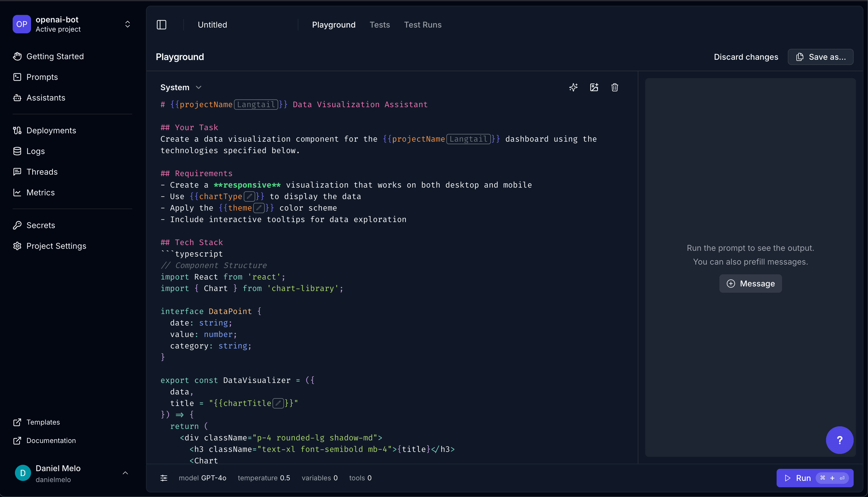
Task: Open Metrics in the sidebar
Action: click(40, 192)
